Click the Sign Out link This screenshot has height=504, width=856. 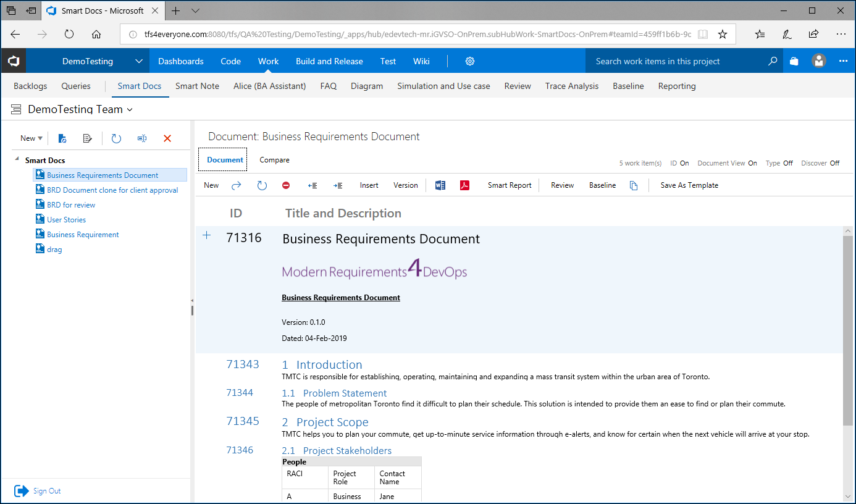(47, 491)
